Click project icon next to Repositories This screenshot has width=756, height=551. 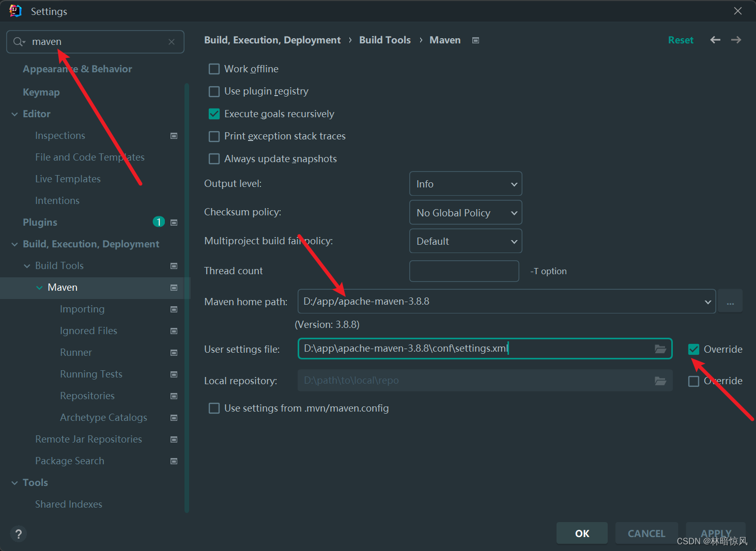pos(174,396)
